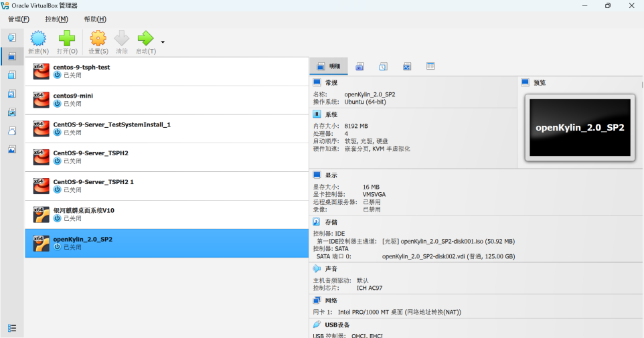Click the Ubuntu (64-bit) operating system value
The height and width of the screenshot is (338, 644).
point(365,102)
